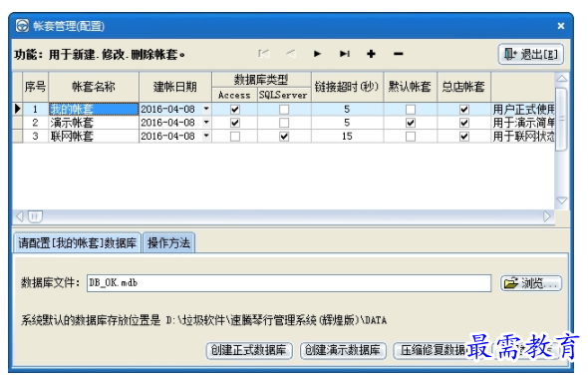This screenshot has width=588, height=378.
Task: Toggle 总店帐套 checkbox for 演示帐套
Action: (x=464, y=123)
